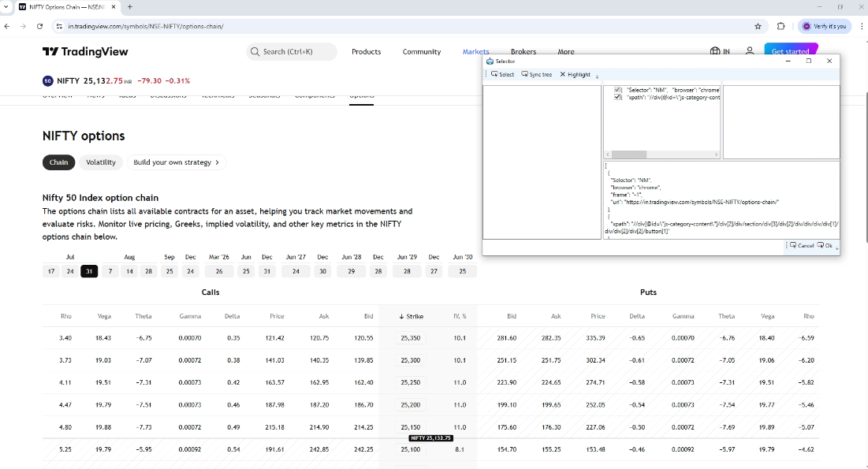
Task: Toggle the "Selector": "NM" row checkbox
Action: pyautogui.click(x=617, y=90)
